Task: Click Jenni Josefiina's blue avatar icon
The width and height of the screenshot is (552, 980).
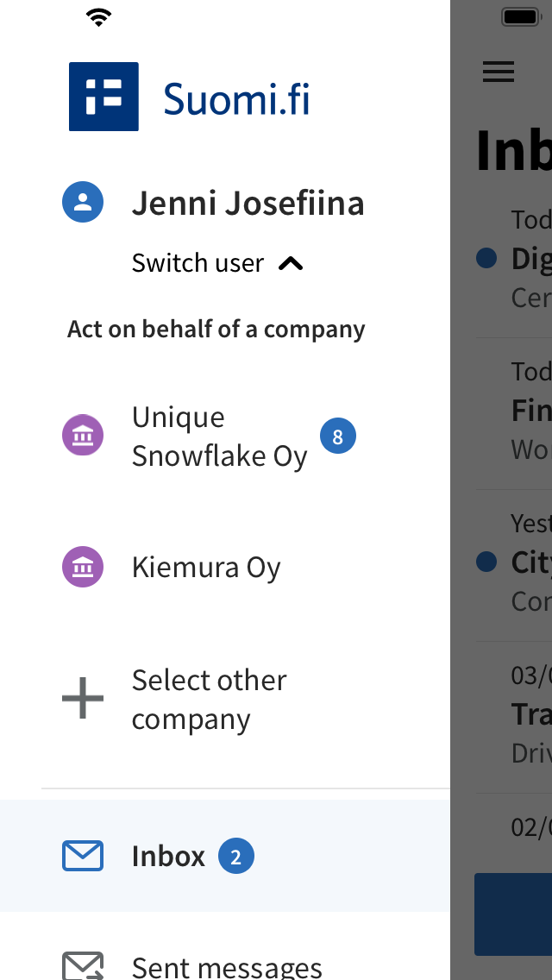Action: pyautogui.click(x=83, y=201)
